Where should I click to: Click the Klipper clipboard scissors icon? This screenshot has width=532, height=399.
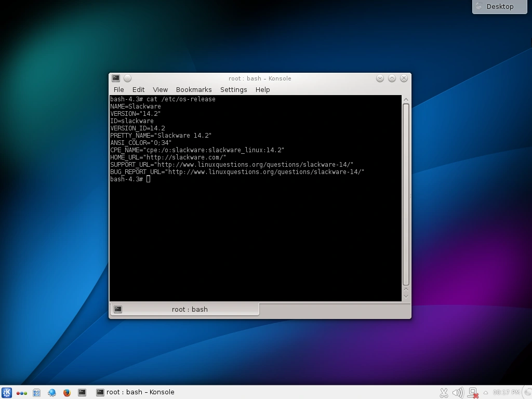444,393
